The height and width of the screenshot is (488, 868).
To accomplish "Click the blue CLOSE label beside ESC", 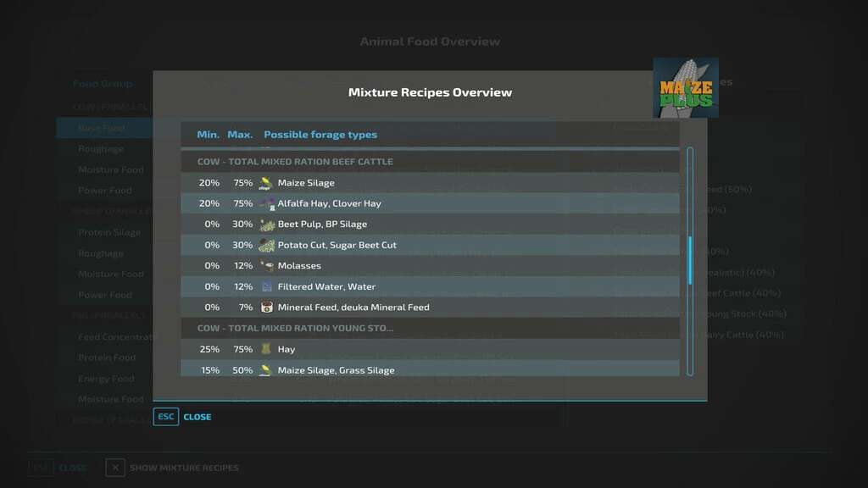I will 198,417.
